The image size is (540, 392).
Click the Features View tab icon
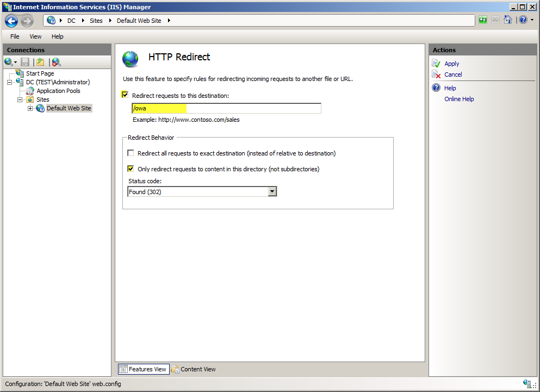[123, 369]
